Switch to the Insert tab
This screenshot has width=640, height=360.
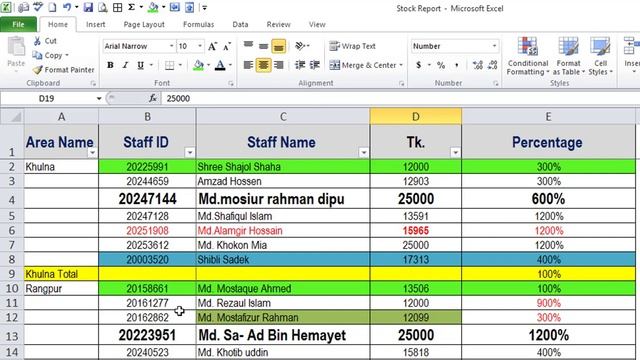(x=96, y=24)
